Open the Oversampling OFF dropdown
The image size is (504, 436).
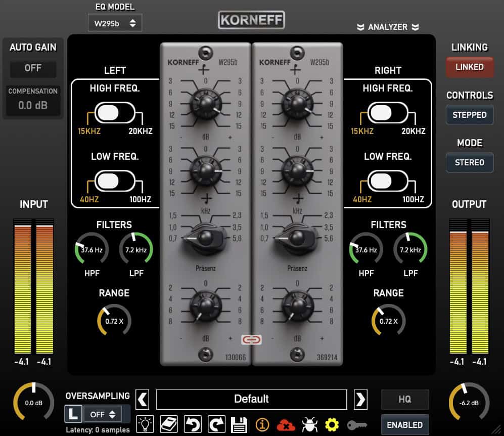[103, 414]
